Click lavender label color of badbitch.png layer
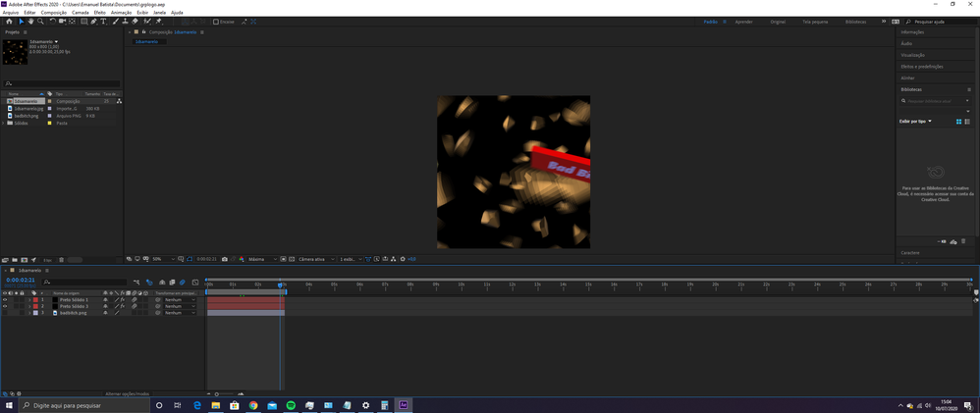The height and width of the screenshot is (413, 980). [35, 312]
